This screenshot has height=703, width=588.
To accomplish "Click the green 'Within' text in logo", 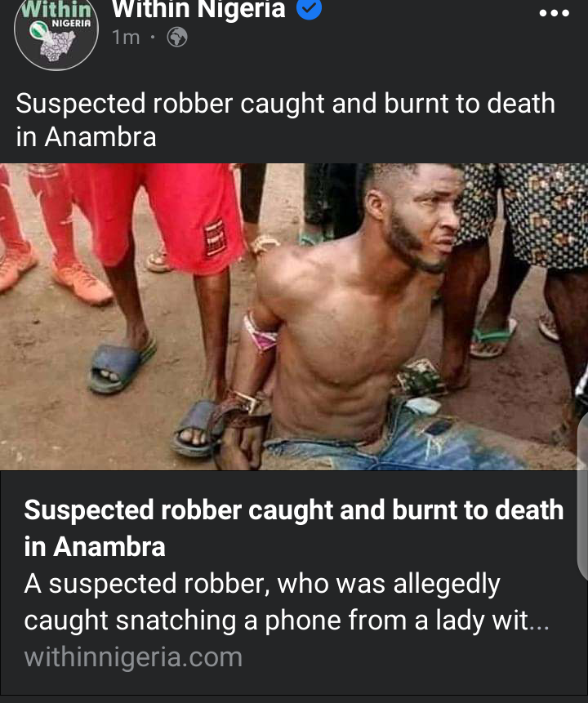I will point(56,9).
